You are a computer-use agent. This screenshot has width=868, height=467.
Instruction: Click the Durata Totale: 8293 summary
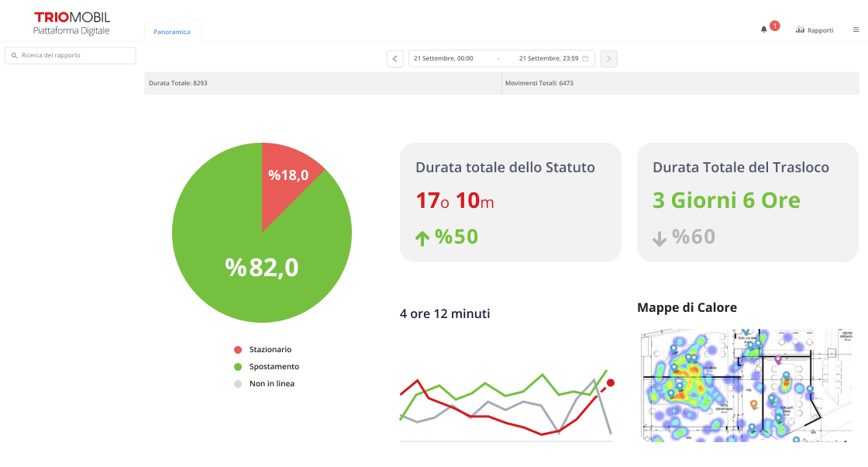178,83
